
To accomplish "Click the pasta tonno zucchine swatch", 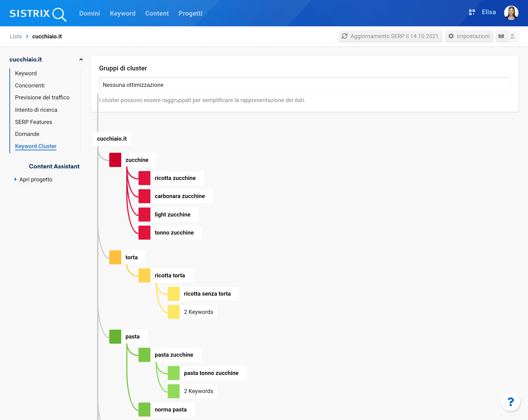I will tap(174, 373).
